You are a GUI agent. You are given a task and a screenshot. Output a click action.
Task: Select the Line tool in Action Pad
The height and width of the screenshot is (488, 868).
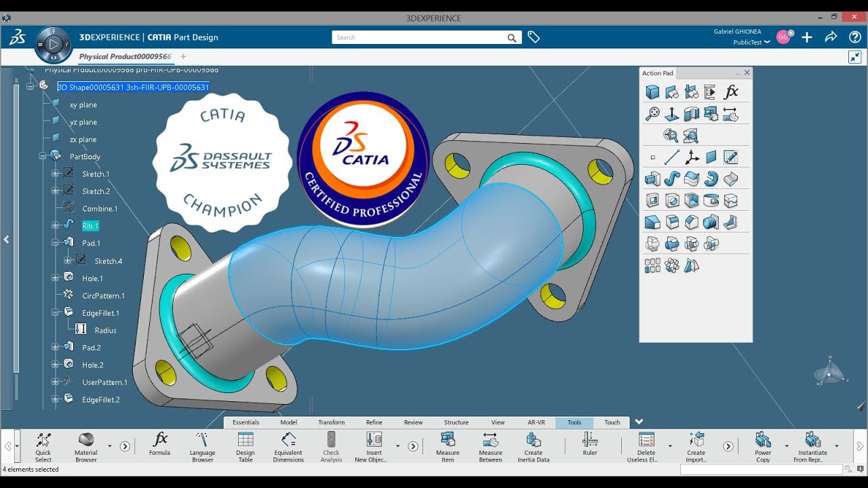pyautogui.click(x=672, y=157)
